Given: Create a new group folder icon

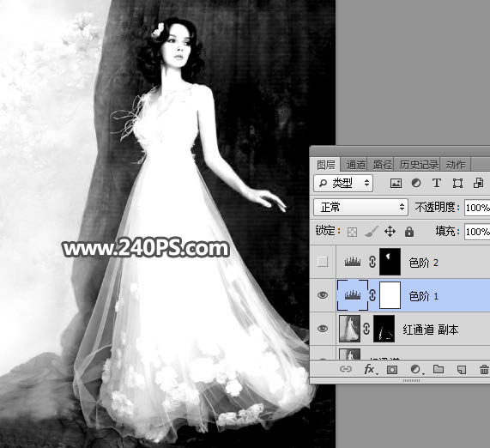Looking at the screenshot, I should coord(439,369).
